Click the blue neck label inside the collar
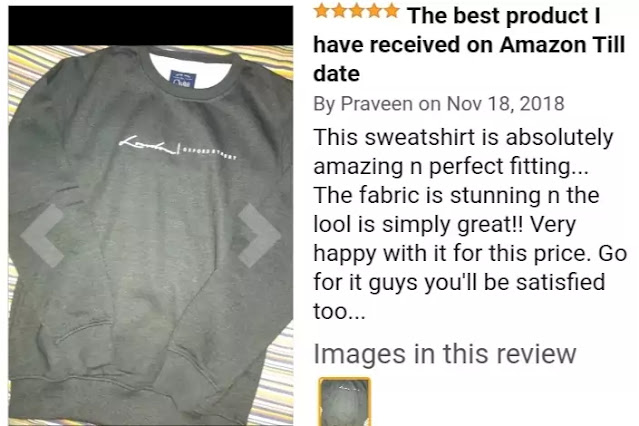 coord(183,79)
